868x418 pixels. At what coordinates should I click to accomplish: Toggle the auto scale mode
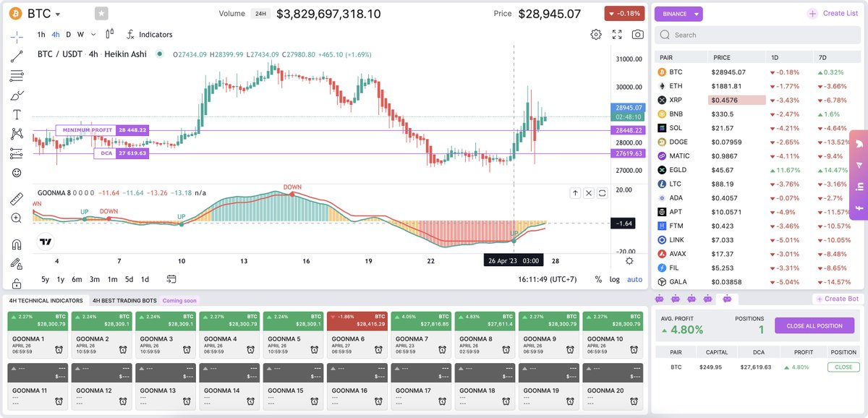point(634,279)
